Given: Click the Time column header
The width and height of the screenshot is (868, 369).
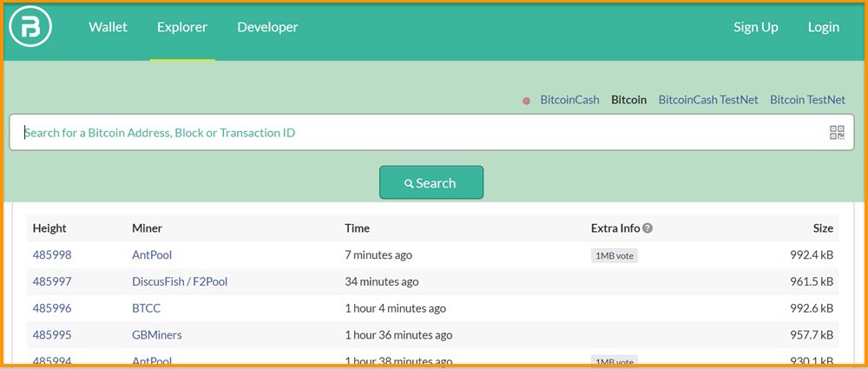Looking at the screenshot, I should tap(357, 228).
